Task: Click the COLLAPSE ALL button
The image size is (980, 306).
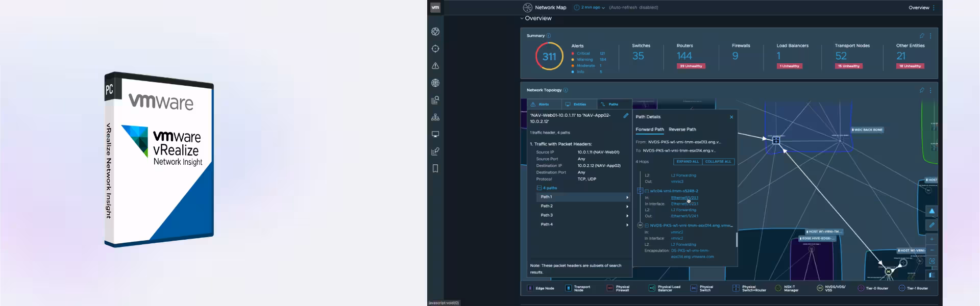Action: click(x=718, y=162)
